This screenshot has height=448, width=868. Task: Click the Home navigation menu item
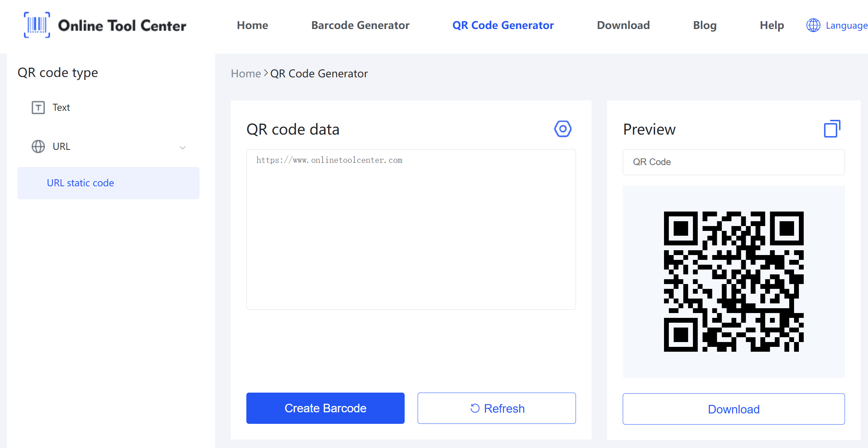[x=253, y=25]
